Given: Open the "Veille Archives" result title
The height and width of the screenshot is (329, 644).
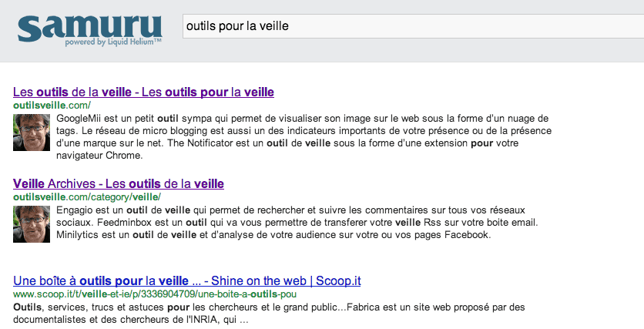Looking at the screenshot, I should [119, 183].
